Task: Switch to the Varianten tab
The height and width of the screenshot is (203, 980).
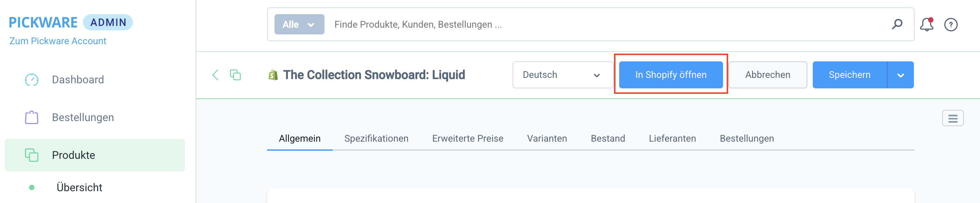Action: pyautogui.click(x=547, y=138)
